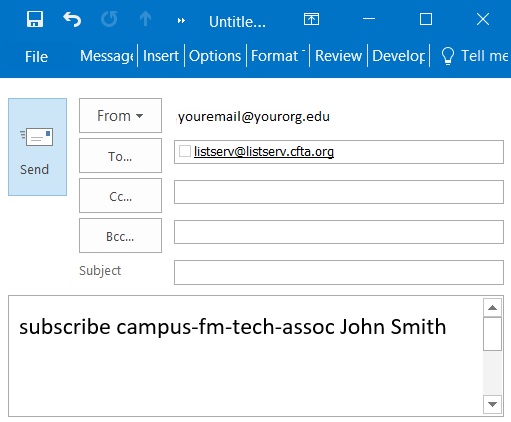
Task: Click the Previous Item up arrow icon
Action: click(x=145, y=19)
